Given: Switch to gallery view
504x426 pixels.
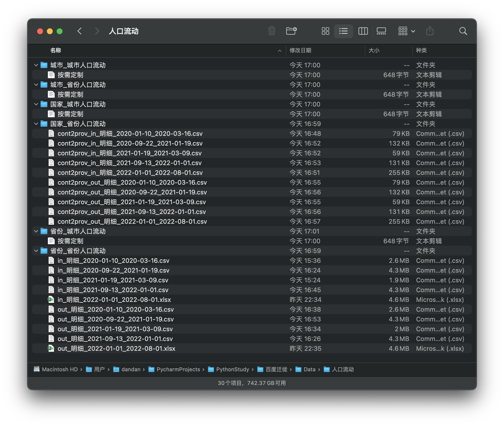Looking at the screenshot, I should click(x=381, y=31).
